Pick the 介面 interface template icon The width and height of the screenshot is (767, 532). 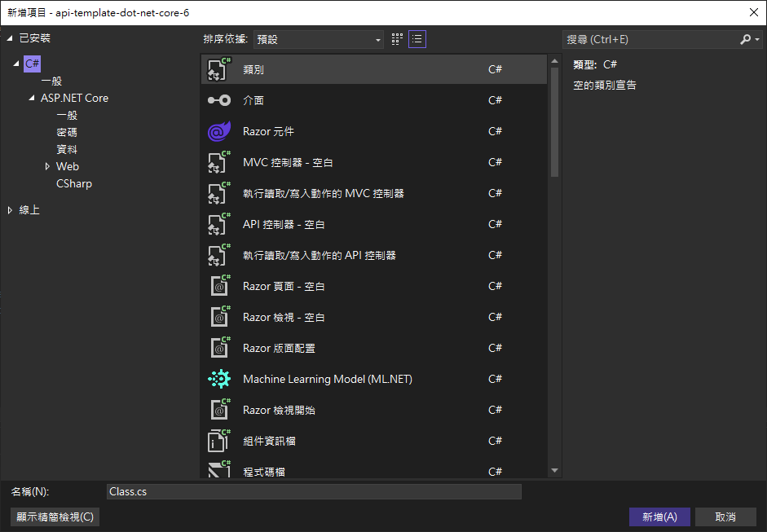(x=218, y=100)
